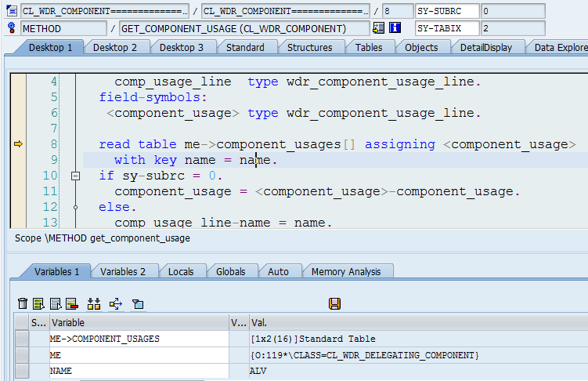
Task: Select row marker for NAME variable
Action: coord(22,371)
